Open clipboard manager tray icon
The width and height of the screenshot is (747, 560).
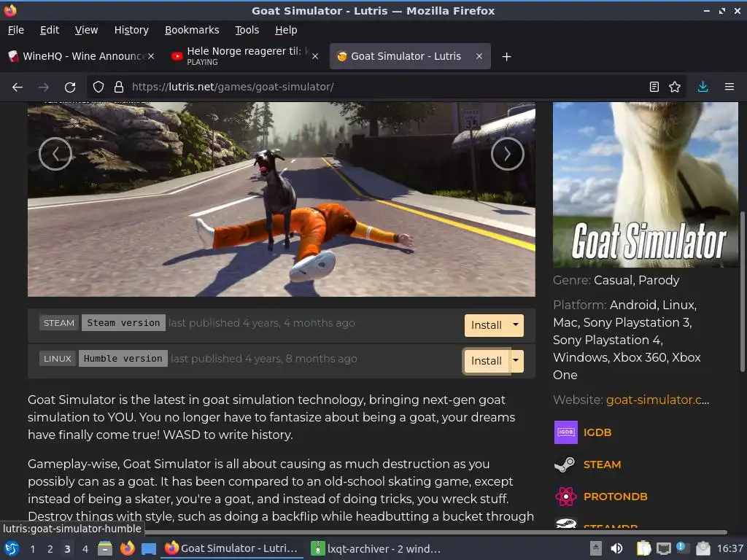[643, 549]
